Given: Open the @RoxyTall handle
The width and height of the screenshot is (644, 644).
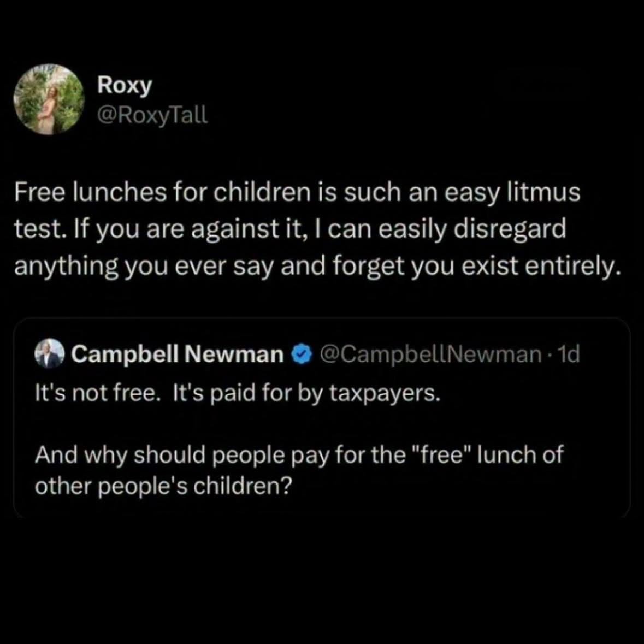Looking at the screenshot, I should tap(152, 115).
